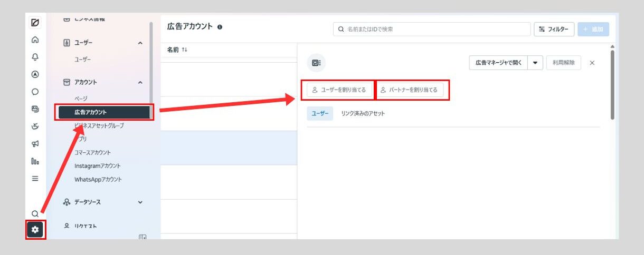The width and height of the screenshot is (644, 255).
Task: Open the settings gear icon
Action: pos(35,230)
